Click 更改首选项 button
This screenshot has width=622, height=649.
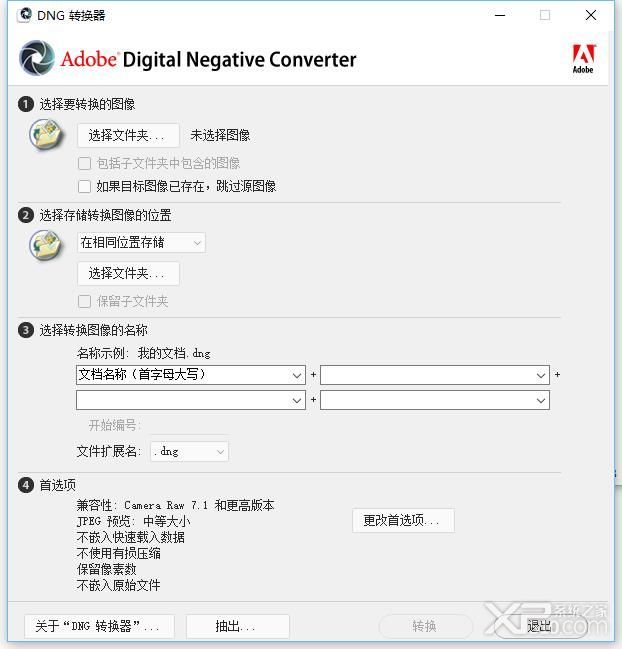pos(403,521)
